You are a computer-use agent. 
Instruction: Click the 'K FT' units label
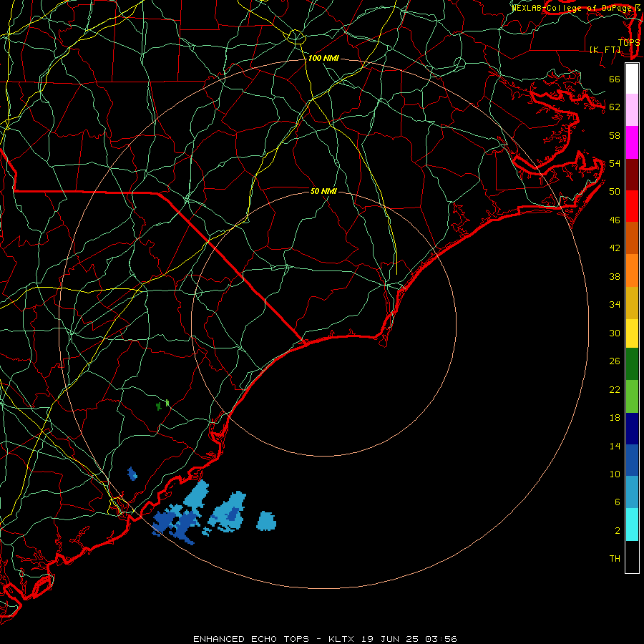605,49
